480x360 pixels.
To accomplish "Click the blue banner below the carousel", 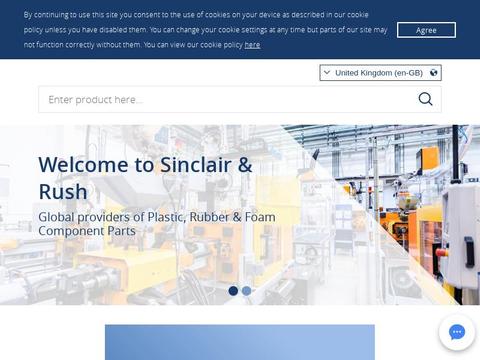I will [240, 342].
